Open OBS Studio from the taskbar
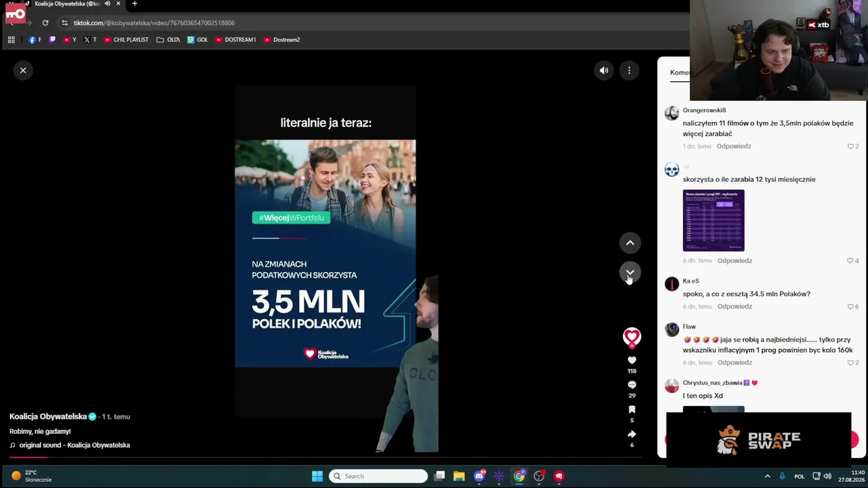The width and height of the screenshot is (868, 488). 539,476
